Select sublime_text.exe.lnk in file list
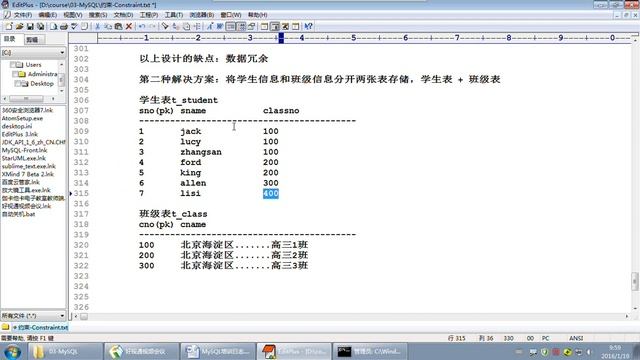Image resolution: width=640 pixels, height=360 pixels. click(x=29, y=166)
